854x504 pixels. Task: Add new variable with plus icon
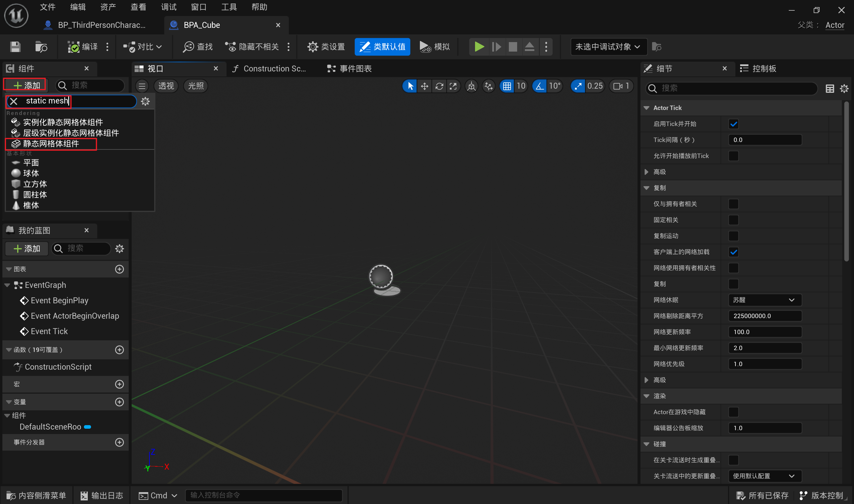click(119, 402)
